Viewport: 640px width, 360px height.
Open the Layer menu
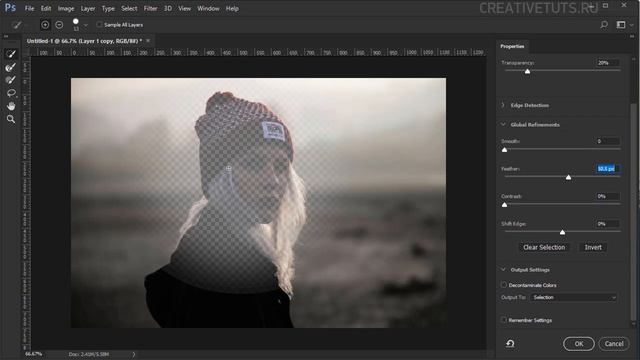coord(88,8)
